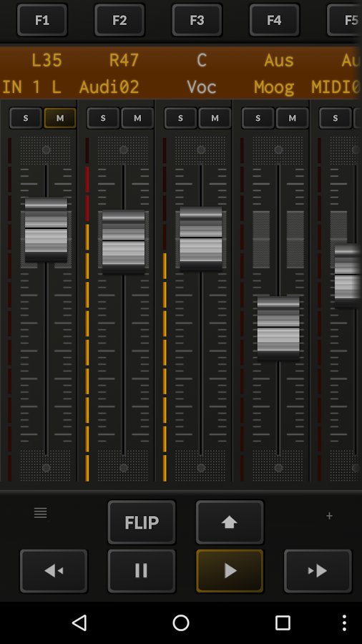Image resolution: width=362 pixels, height=644 pixels.
Task: Select the Voc channel display label
Action: 202,87
